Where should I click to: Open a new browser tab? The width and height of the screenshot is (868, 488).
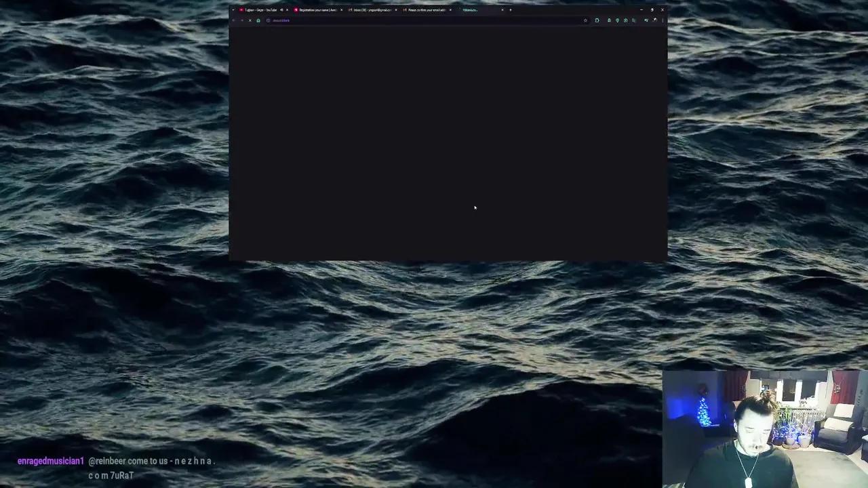(511, 10)
